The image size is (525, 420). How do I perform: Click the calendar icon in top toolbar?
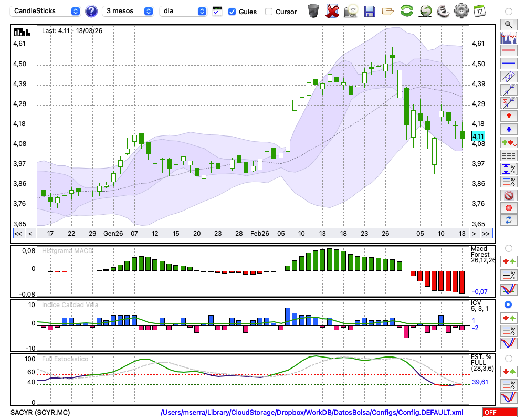click(x=479, y=11)
